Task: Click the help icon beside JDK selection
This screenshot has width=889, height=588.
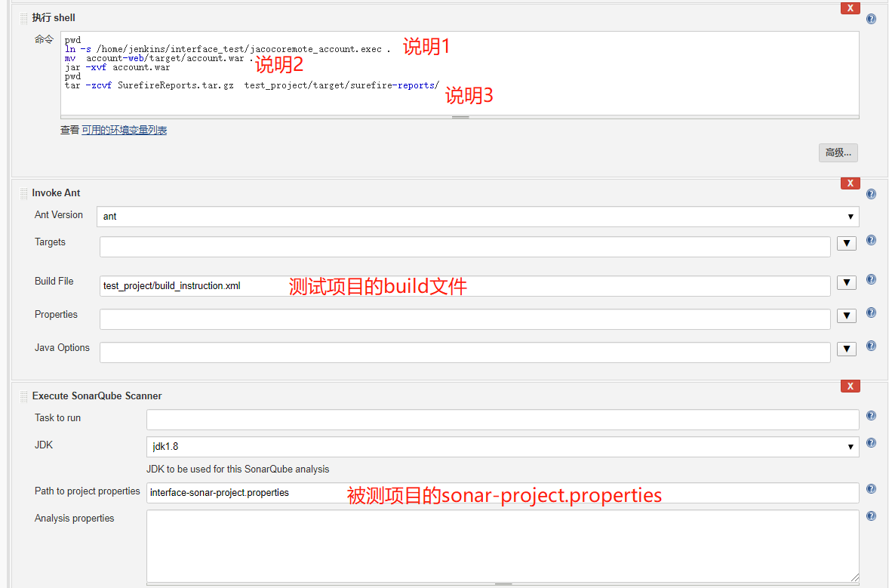Action: coord(871,442)
